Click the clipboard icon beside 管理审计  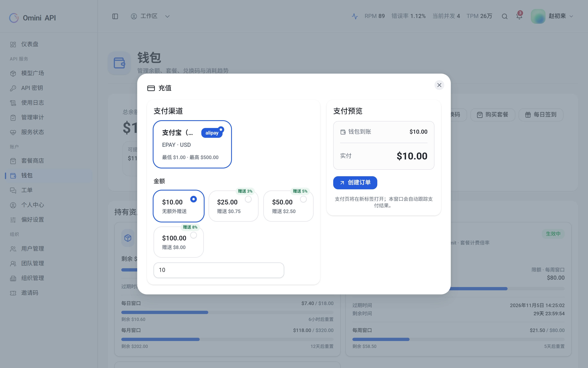[13, 118]
